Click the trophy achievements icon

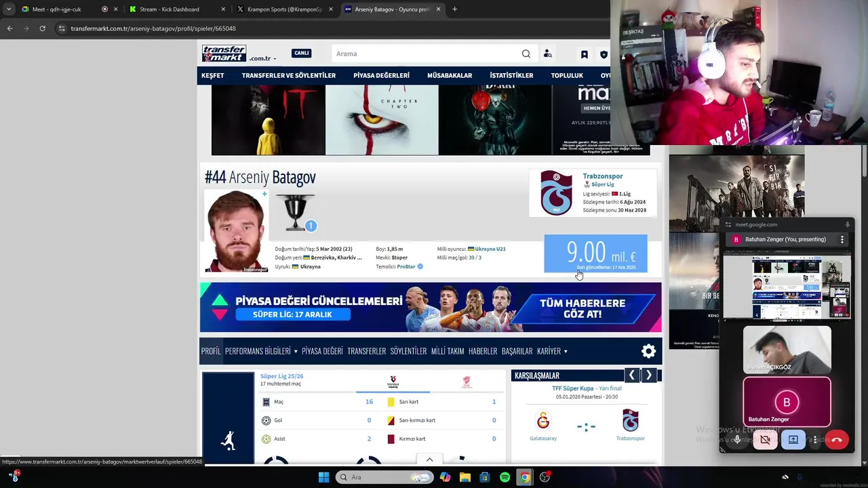click(x=296, y=213)
